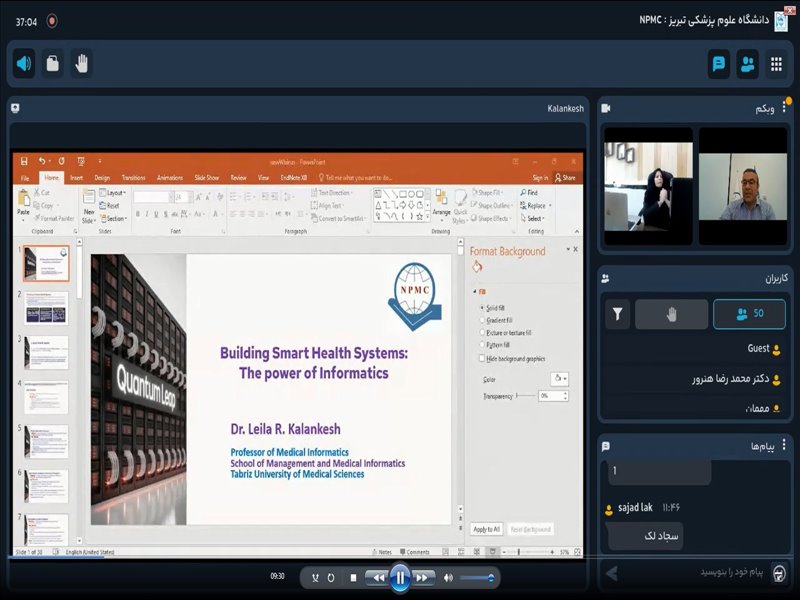Open the messages panel three-dot menu
This screenshot has height=600, width=800.
coord(783,445)
